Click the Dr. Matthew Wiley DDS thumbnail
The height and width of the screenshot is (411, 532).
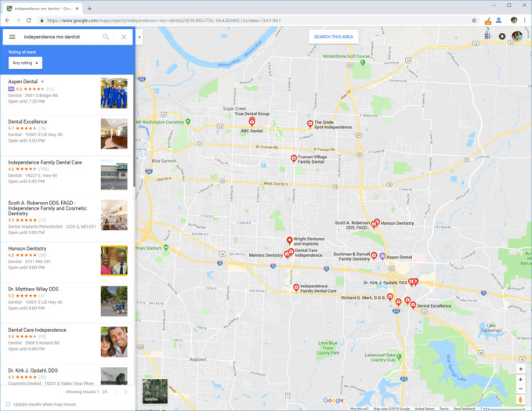114,301
